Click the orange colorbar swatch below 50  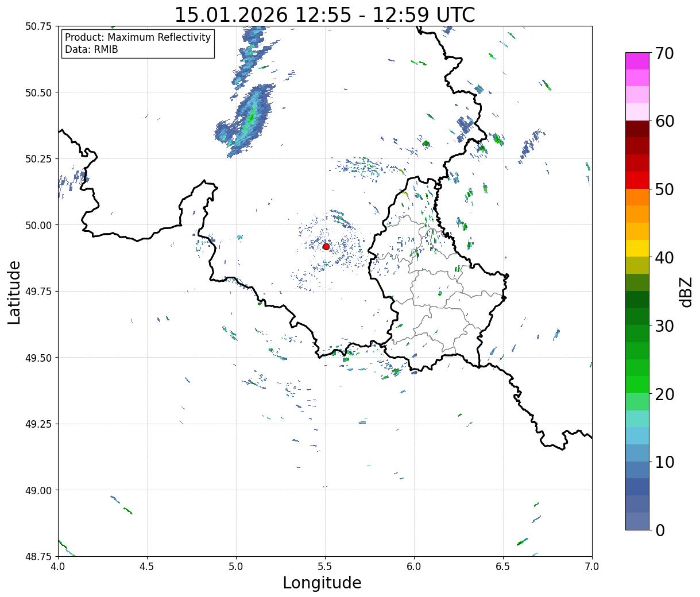click(637, 197)
